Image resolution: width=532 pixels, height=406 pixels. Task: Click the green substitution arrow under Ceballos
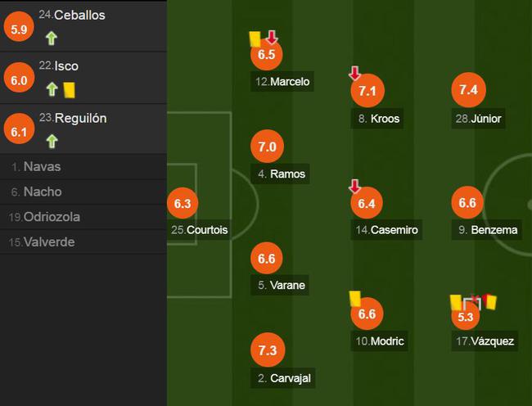(52, 38)
